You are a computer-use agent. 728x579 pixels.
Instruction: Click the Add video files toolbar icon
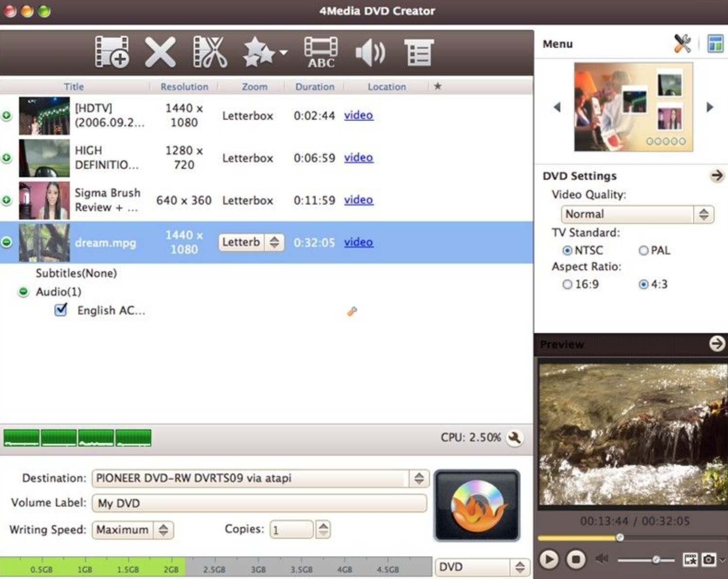112,51
